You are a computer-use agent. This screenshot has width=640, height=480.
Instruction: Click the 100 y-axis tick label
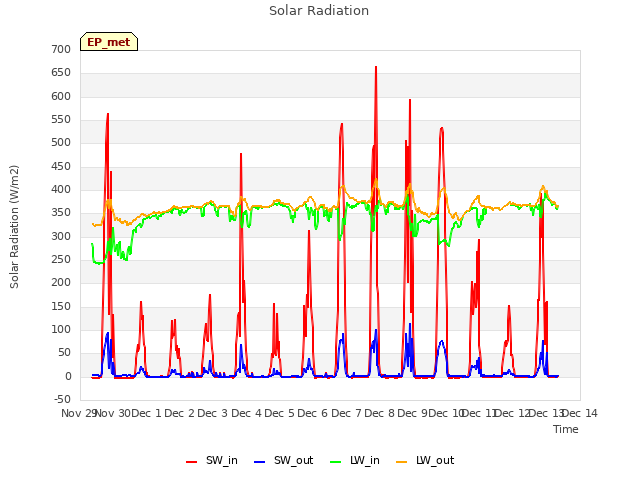[x=61, y=329]
